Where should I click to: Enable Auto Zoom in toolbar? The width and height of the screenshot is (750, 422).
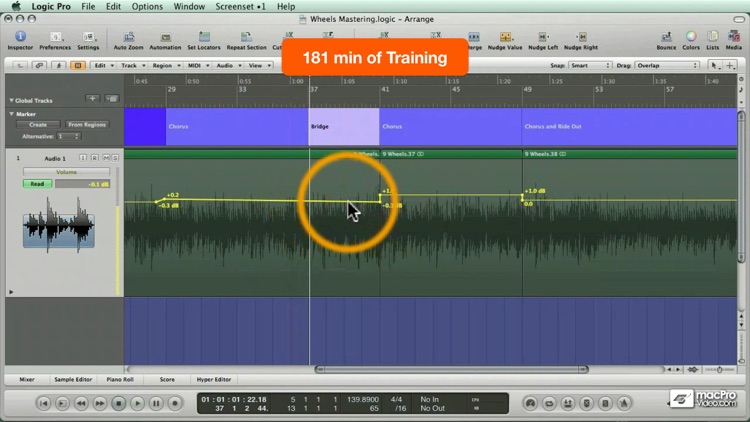pyautogui.click(x=128, y=40)
